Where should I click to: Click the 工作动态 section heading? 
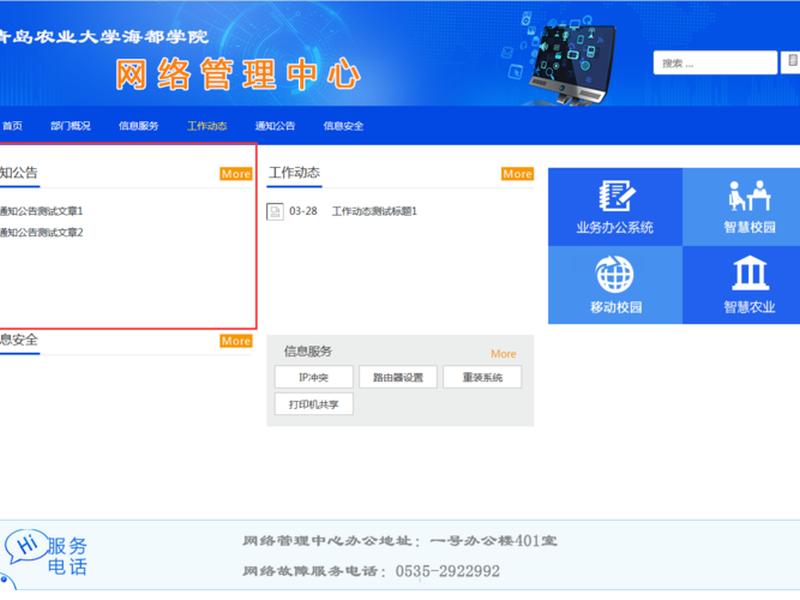(x=294, y=172)
